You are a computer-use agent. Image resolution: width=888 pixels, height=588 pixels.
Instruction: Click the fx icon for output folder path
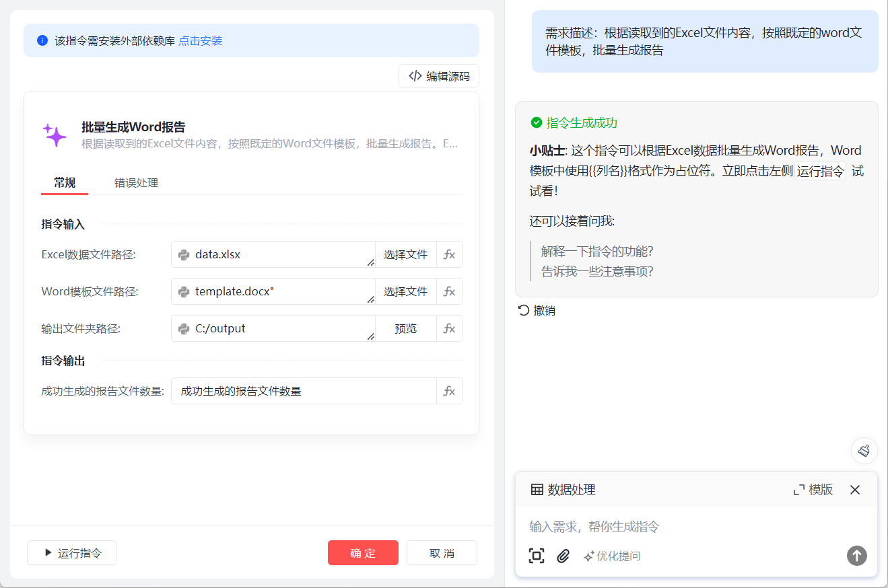[x=450, y=328]
